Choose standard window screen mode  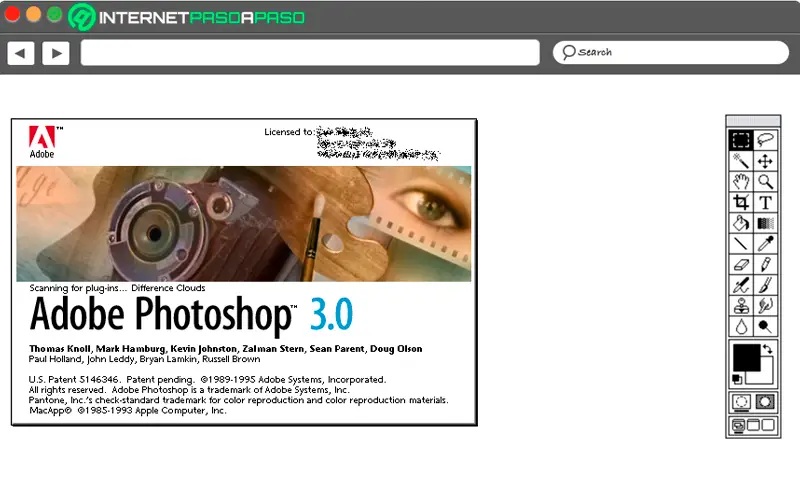click(738, 426)
